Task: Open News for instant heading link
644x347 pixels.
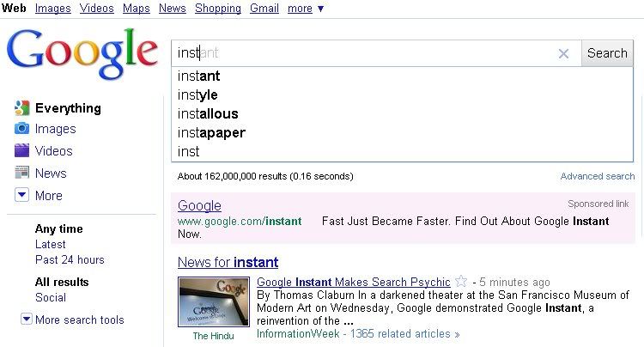Action: click(x=228, y=262)
